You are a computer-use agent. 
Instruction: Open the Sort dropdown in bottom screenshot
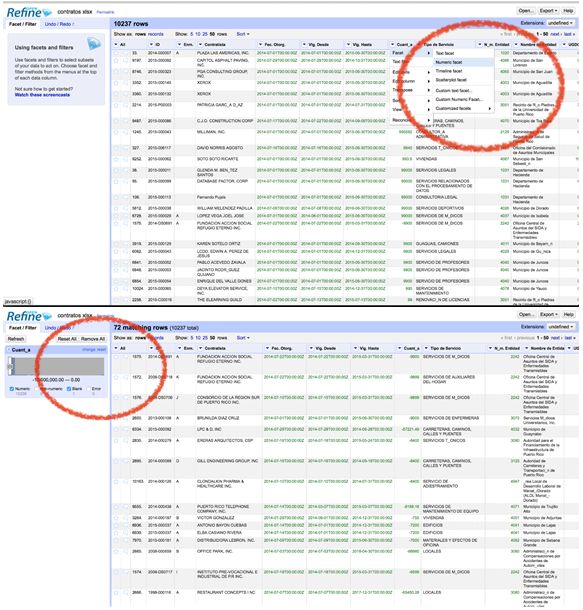243,338
